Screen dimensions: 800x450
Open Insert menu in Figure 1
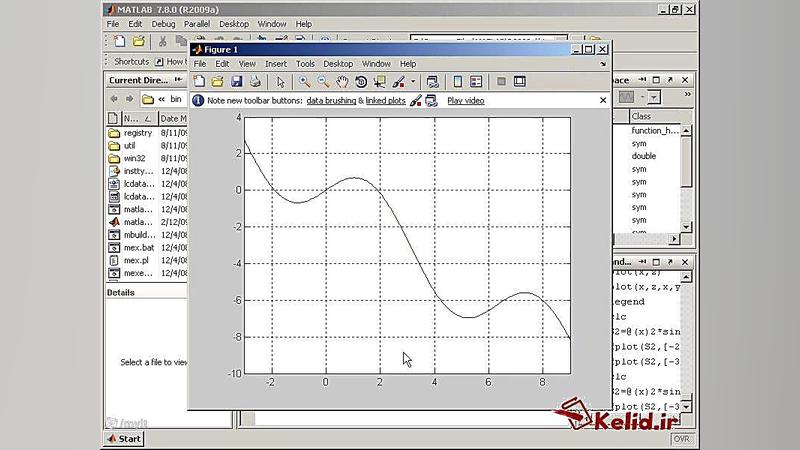click(276, 64)
